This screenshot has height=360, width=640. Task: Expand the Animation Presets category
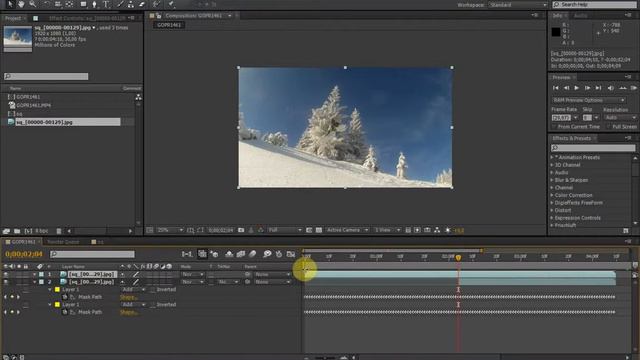coord(552,157)
